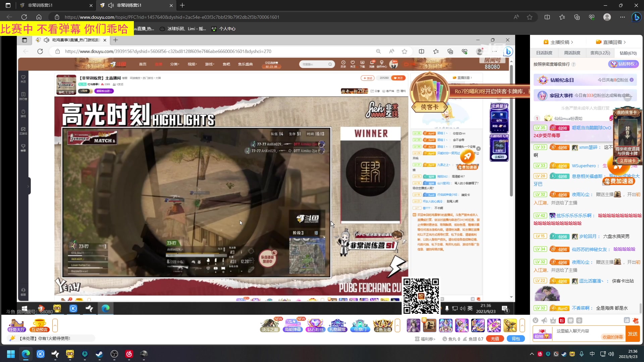This screenshot has height=362, width=644.
Task: Open the 高能弹幕 feature icon
Action: [293, 325]
